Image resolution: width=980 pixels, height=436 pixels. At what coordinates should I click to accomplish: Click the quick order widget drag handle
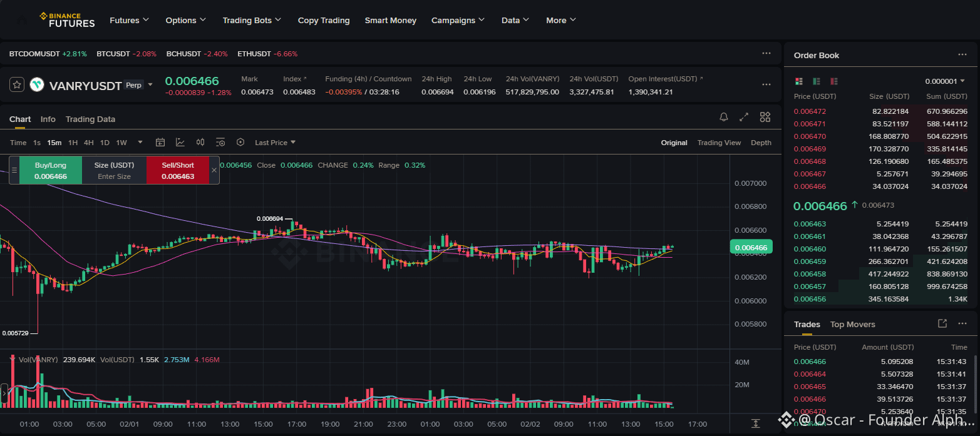(14, 170)
